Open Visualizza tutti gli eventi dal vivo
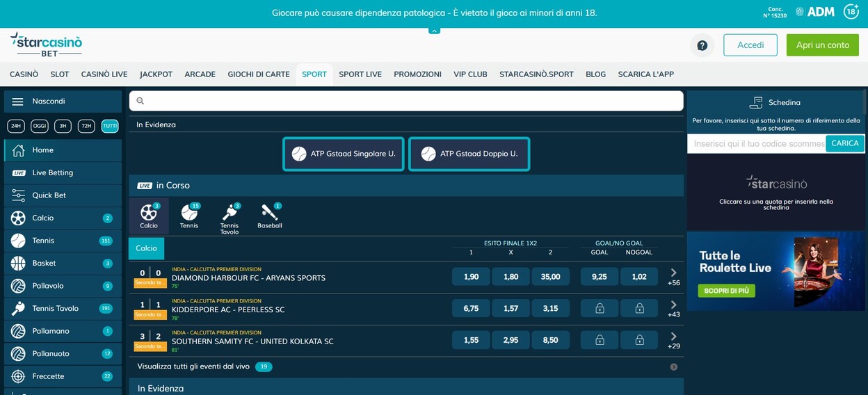The height and width of the screenshot is (395, 868). (x=193, y=366)
